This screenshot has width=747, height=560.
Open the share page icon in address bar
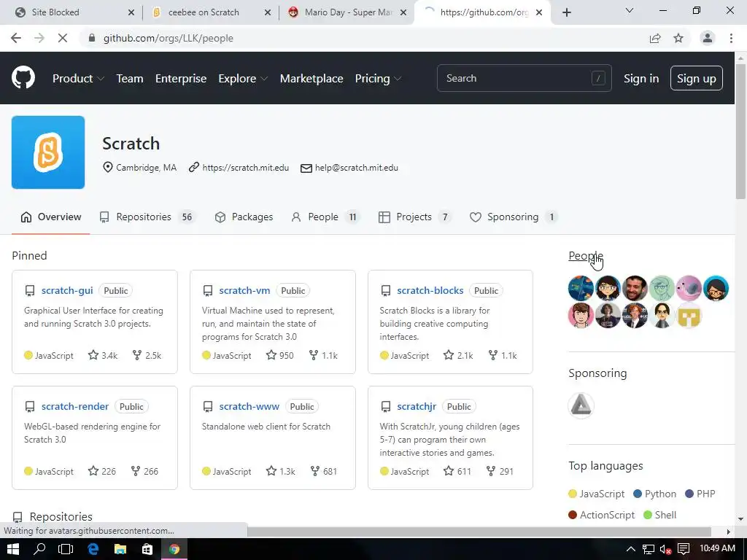click(655, 38)
